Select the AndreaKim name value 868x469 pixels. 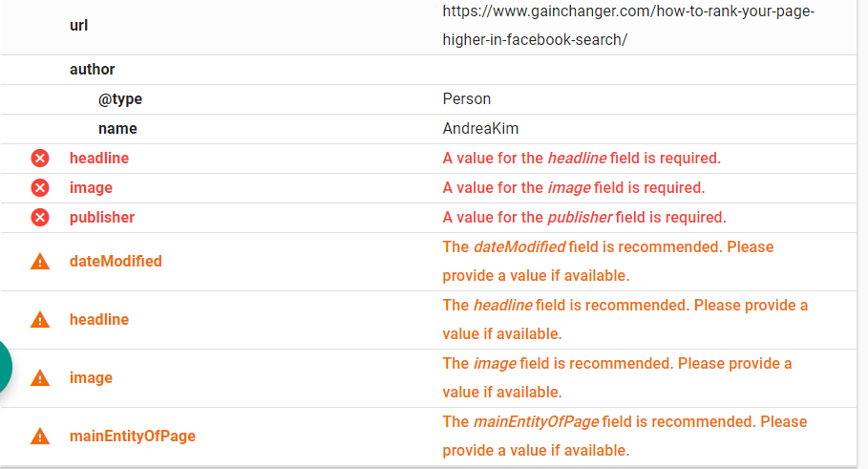point(480,128)
